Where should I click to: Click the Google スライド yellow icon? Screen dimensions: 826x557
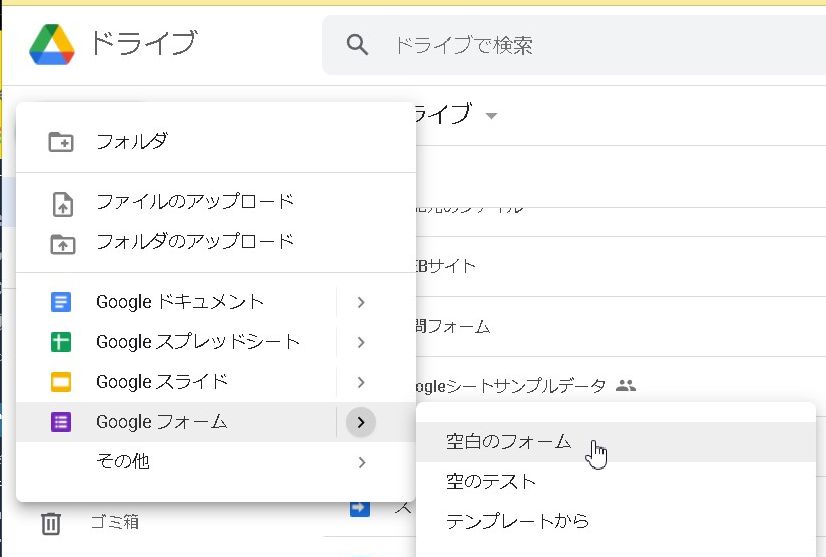coord(61,382)
